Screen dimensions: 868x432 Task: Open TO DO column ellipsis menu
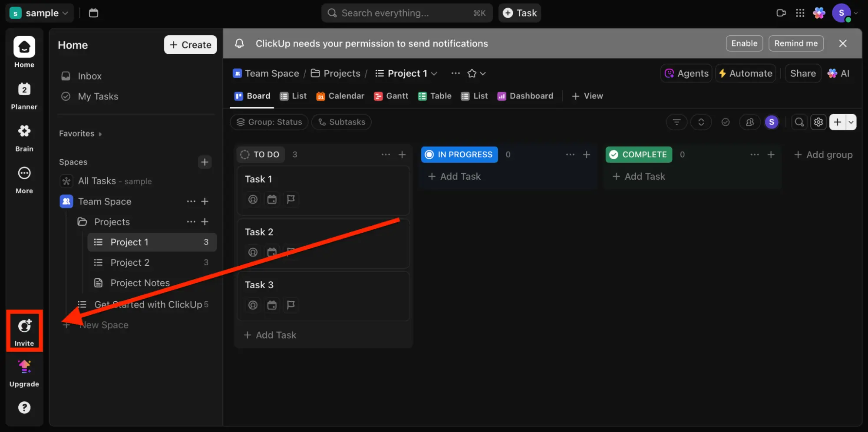[386, 155]
